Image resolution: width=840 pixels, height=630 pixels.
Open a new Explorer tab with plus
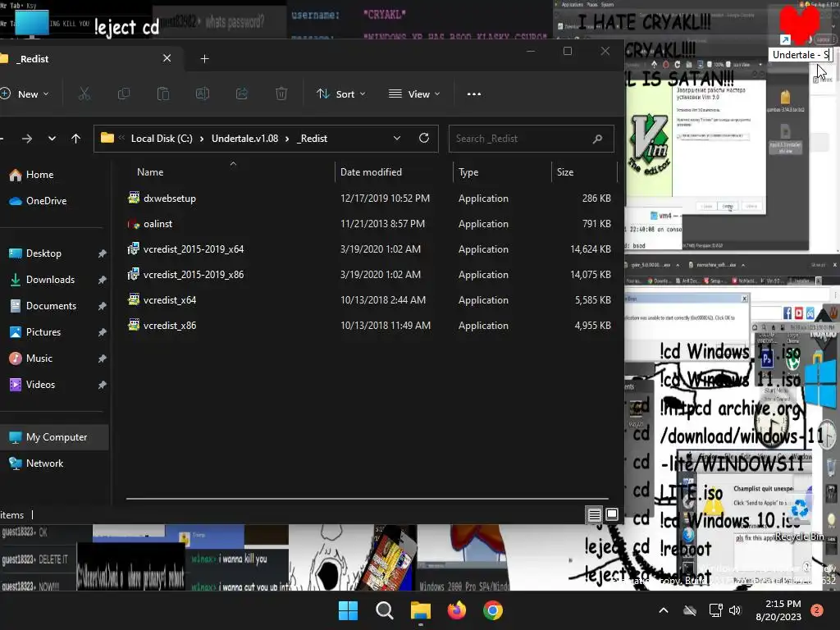click(204, 58)
